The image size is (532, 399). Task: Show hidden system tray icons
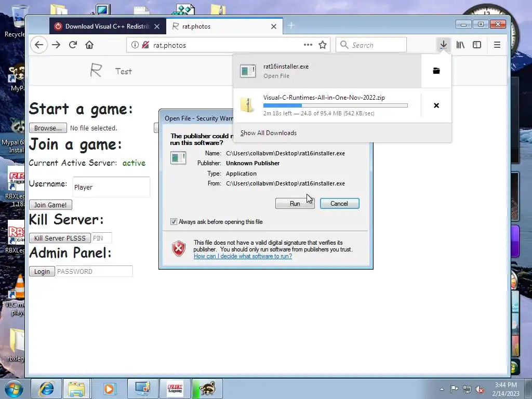442,389
